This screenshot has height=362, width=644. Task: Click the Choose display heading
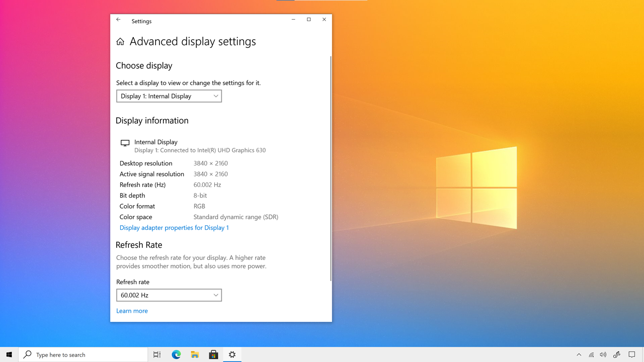tap(144, 66)
